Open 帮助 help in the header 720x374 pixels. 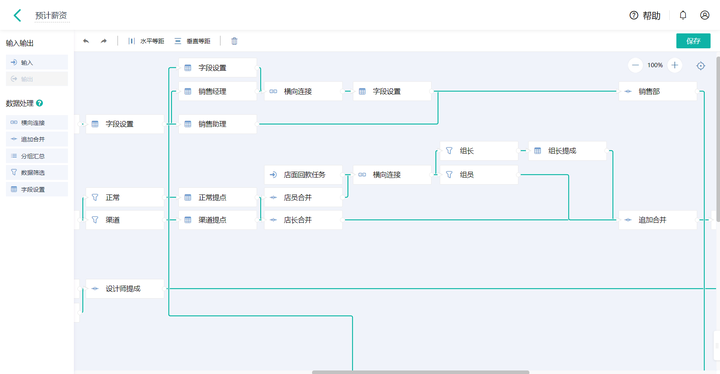pos(645,16)
